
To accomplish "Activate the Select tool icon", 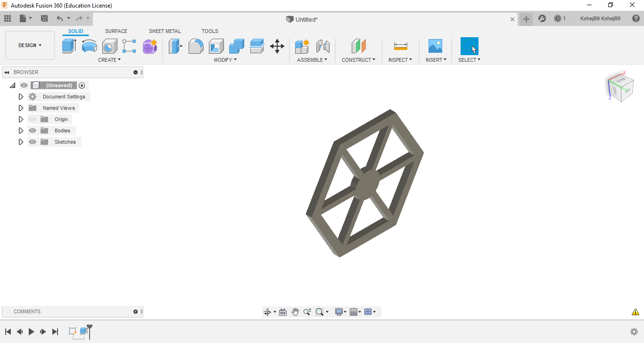I will pos(469,46).
